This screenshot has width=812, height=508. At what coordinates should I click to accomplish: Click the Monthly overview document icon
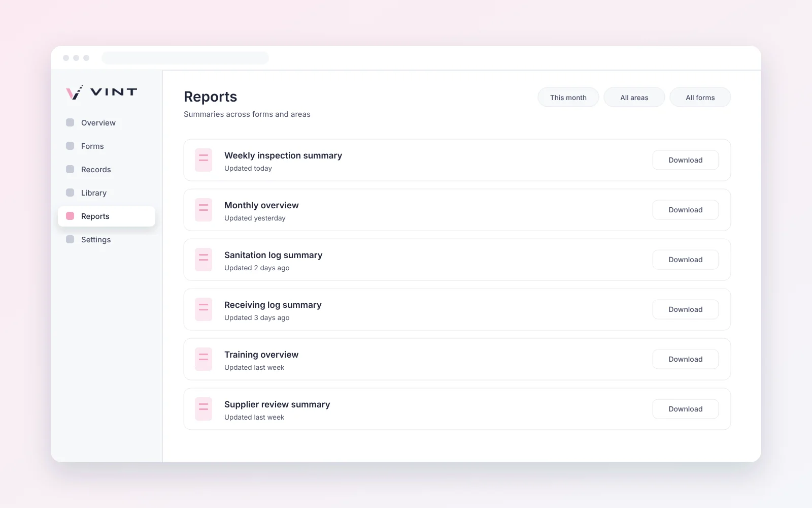pyautogui.click(x=204, y=210)
